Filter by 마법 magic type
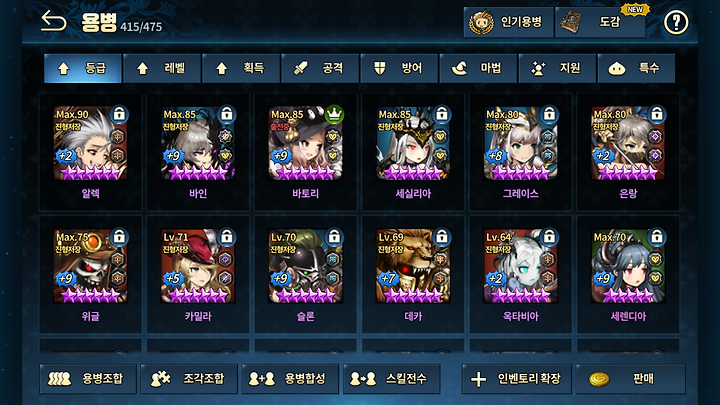 click(478, 68)
